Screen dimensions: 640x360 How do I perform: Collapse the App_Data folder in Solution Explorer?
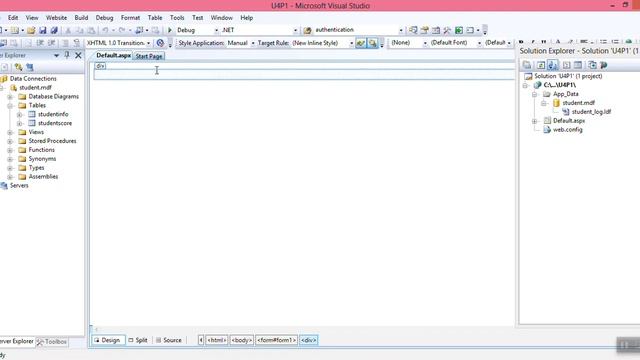click(535, 94)
